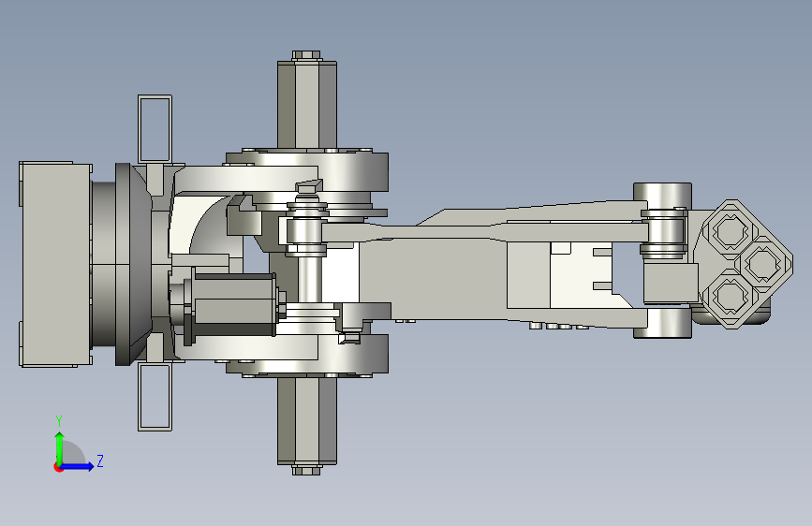Click the green Y axis arrow of triad
The width and height of the screenshot is (812, 526).
[60, 447]
